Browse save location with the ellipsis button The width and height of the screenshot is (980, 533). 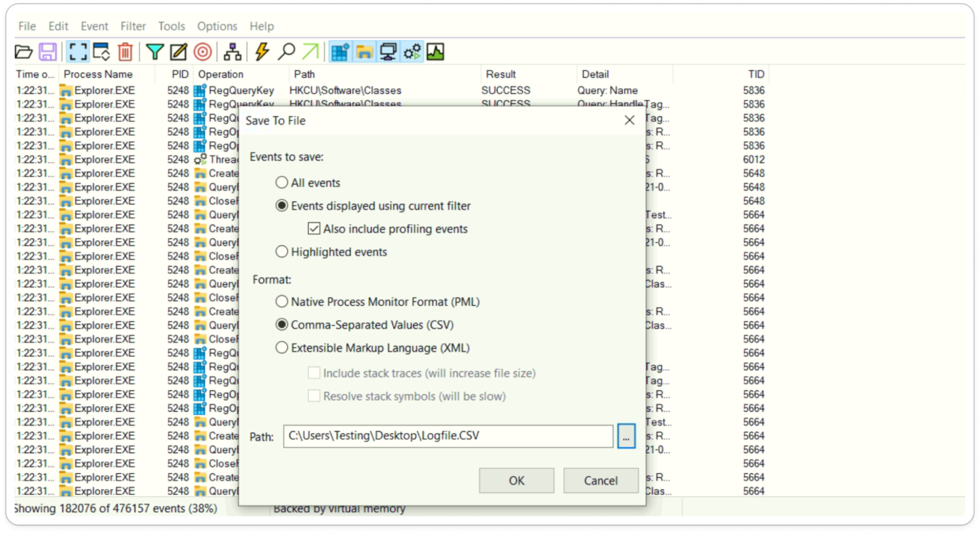627,436
